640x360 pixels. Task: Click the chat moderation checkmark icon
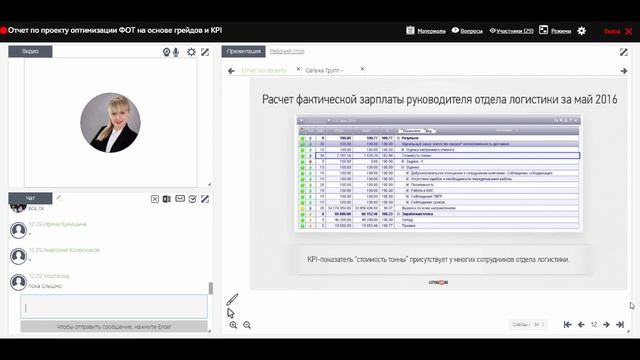pyautogui.click(x=193, y=199)
